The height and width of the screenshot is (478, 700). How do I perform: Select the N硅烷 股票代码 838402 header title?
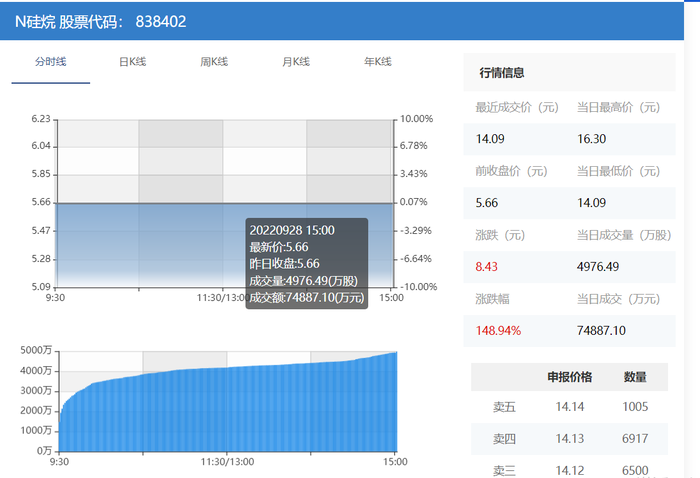[100, 21]
